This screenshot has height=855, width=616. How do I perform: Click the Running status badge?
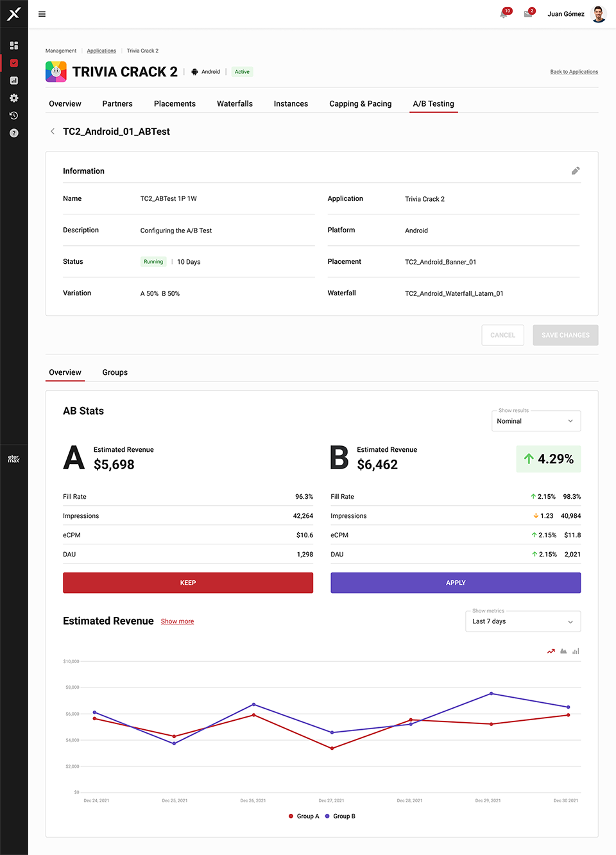tap(153, 262)
